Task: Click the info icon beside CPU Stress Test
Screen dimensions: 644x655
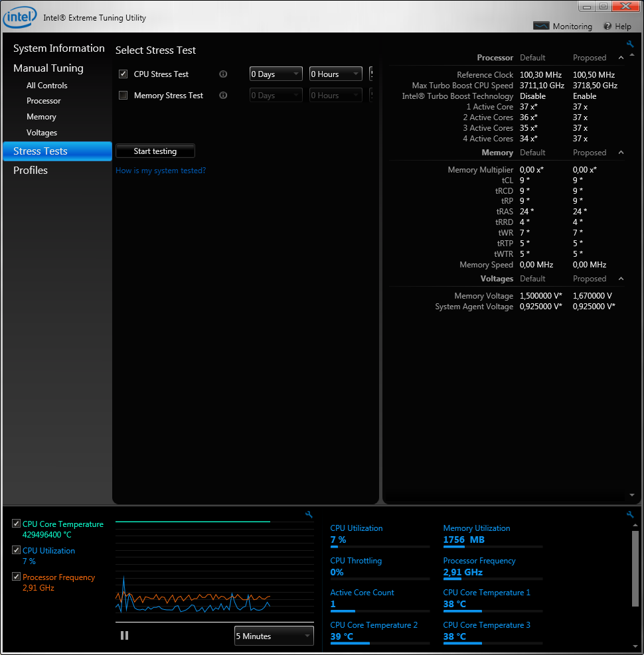Action: point(223,74)
